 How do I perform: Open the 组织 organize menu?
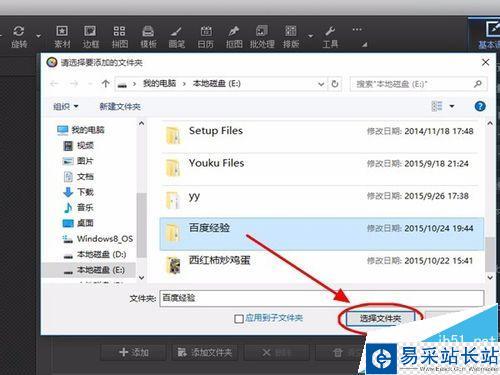[66, 106]
